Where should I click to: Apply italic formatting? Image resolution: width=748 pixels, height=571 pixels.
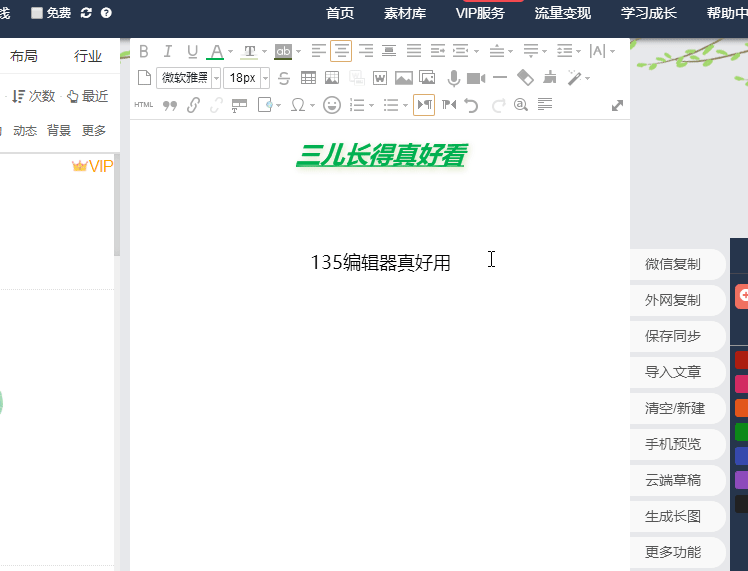click(x=168, y=51)
